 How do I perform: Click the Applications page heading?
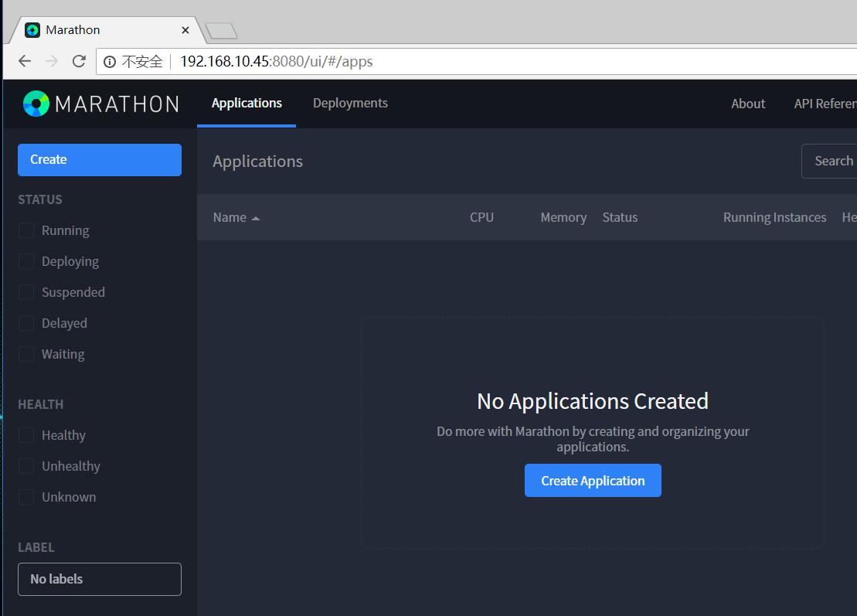[257, 162]
